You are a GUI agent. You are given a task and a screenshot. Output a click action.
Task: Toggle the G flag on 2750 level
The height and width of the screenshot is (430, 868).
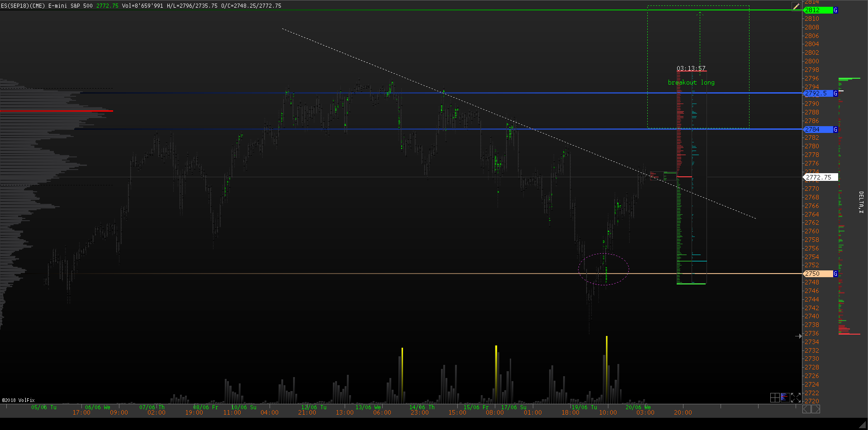[x=835, y=274]
